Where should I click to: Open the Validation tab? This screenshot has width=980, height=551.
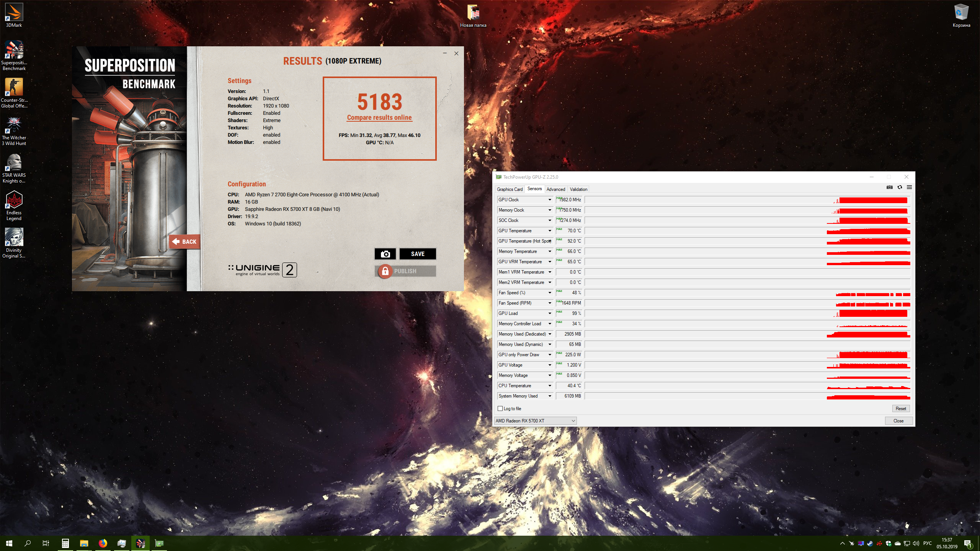578,189
